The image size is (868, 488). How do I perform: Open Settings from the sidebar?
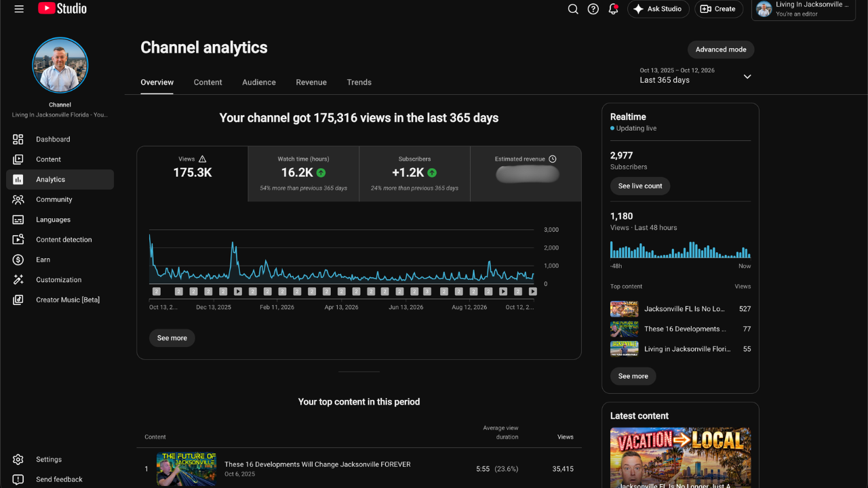pos(60,460)
